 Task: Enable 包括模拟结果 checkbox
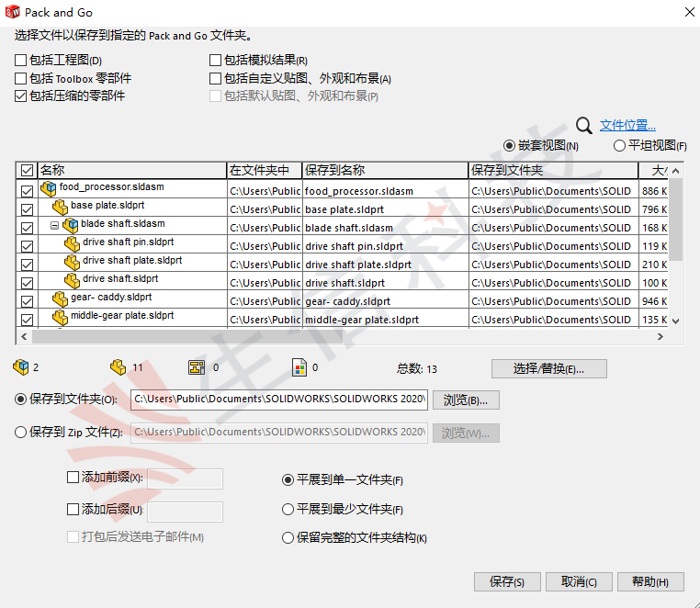pyautogui.click(x=215, y=60)
